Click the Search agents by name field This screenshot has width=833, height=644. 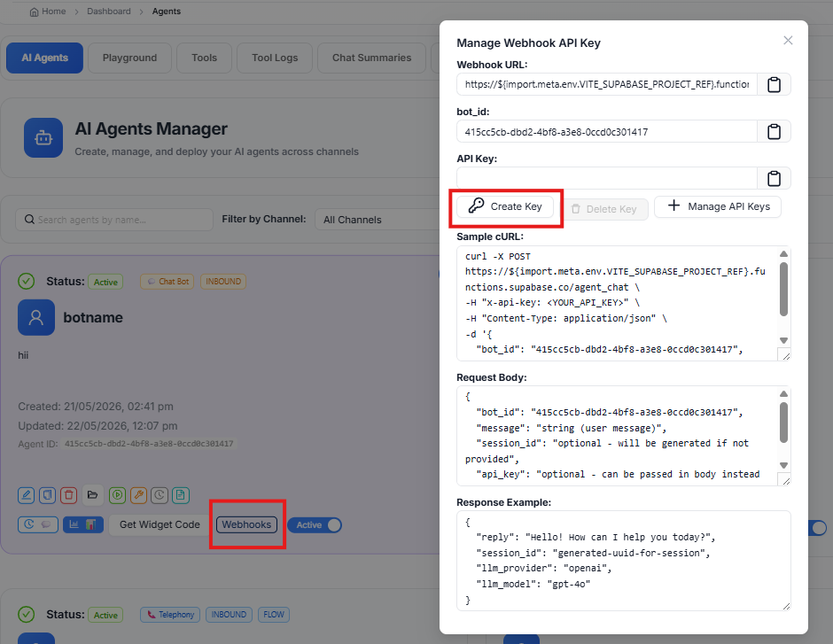114,220
